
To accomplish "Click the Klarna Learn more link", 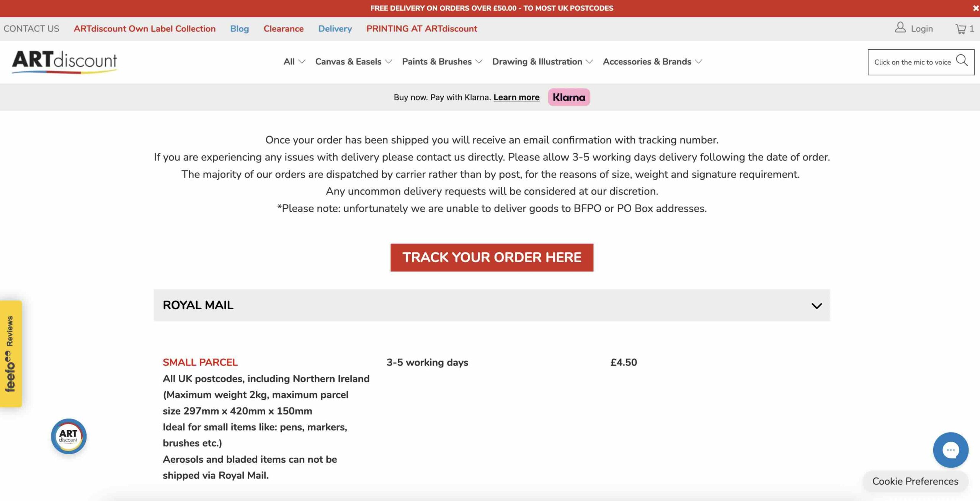I will tap(516, 97).
